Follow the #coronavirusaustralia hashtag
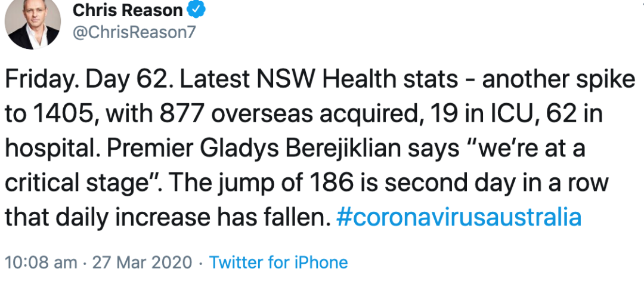Screen dimensions: 644x281 pyautogui.click(x=459, y=217)
